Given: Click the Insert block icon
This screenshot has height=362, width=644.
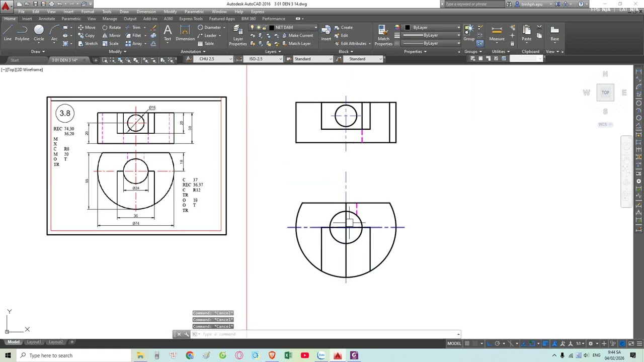Looking at the screenshot, I should click(x=326, y=33).
